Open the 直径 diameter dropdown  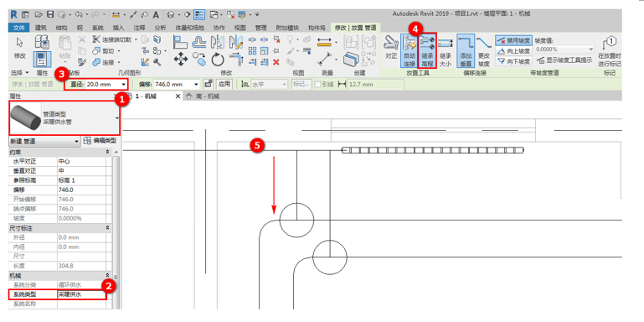pos(124,85)
